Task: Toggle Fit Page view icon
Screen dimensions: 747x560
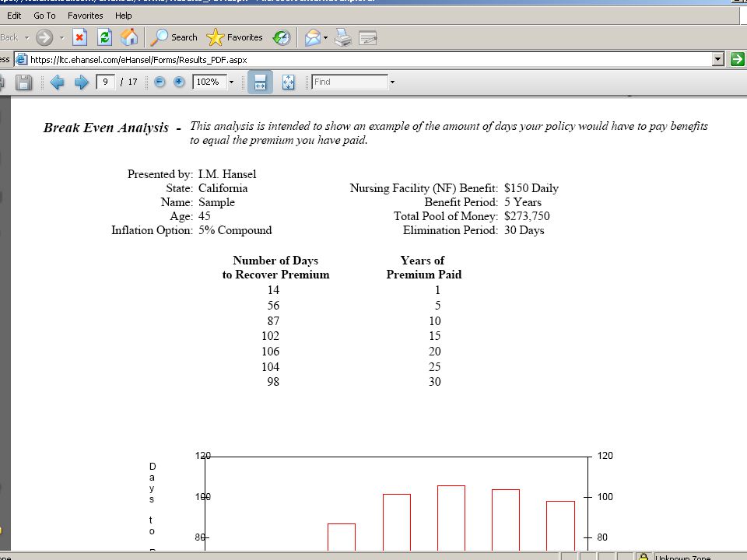Action: click(288, 82)
